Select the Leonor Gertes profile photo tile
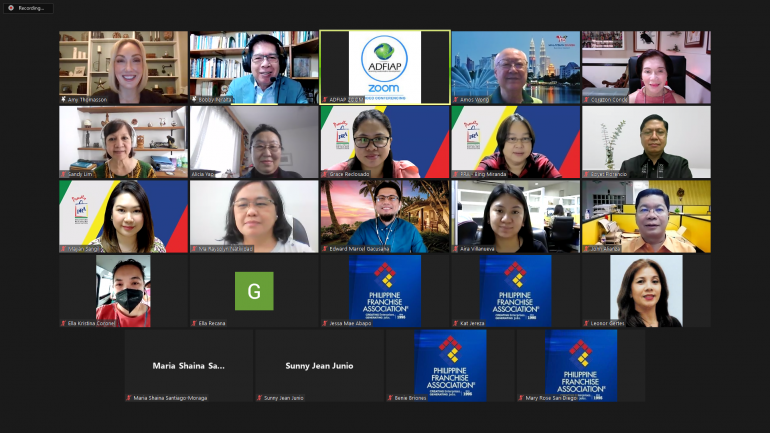Viewport: 770px width, 433px height. (646, 291)
